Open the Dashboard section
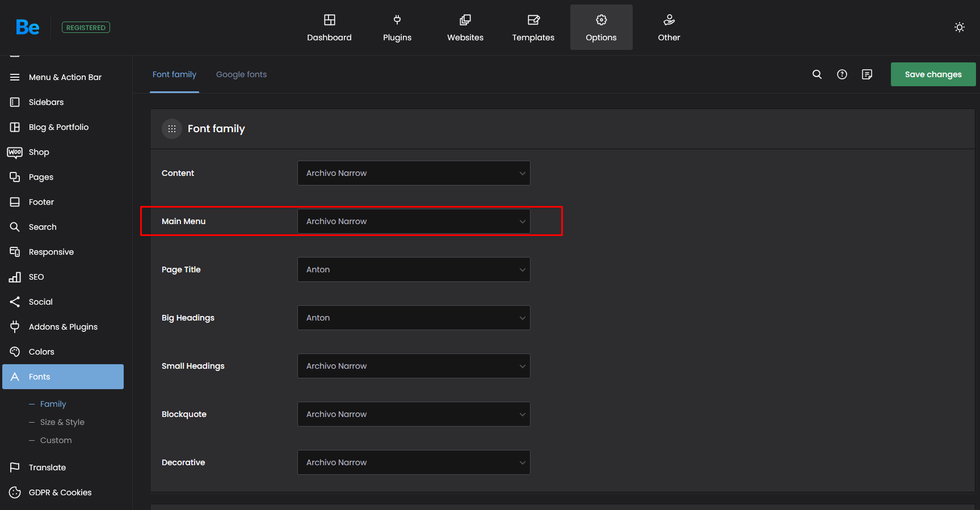The width and height of the screenshot is (980, 510). [329, 27]
